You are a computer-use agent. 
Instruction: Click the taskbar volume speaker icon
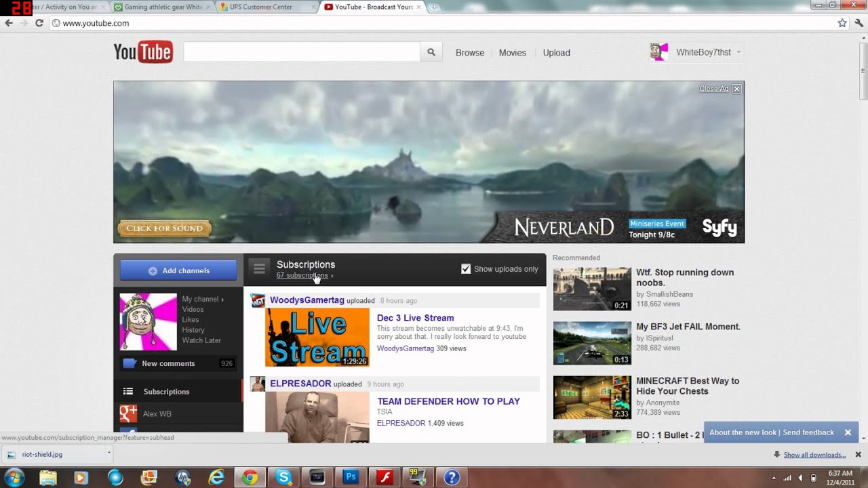tap(800, 478)
